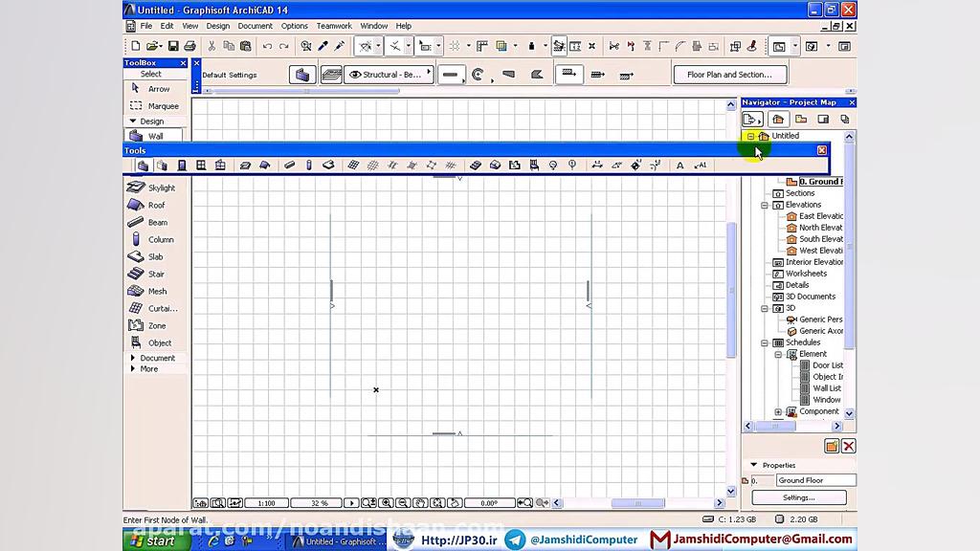
Task: Select the Wall tool in floating Tools bar
Action: [144, 165]
